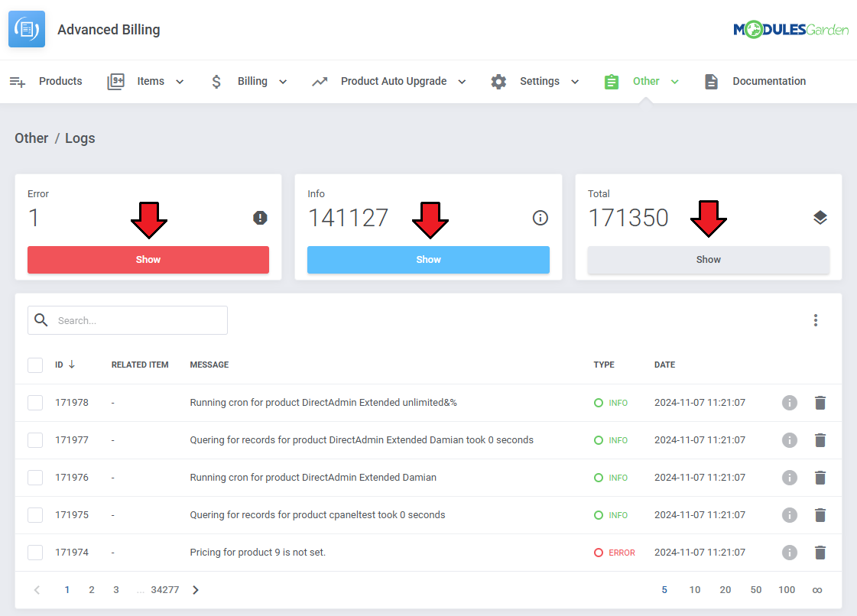The width and height of the screenshot is (857, 616).
Task: View info icon for log 171977
Action: pyautogui.click(x=790, y=440)
